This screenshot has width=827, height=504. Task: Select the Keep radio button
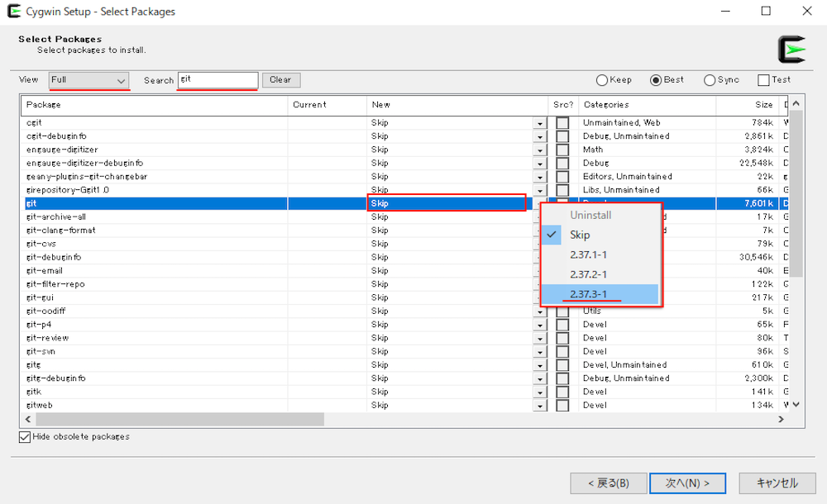[602, 80]
